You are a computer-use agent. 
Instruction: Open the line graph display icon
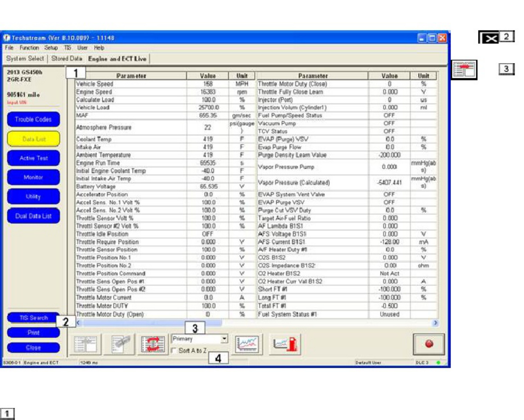tap(246, 344)
